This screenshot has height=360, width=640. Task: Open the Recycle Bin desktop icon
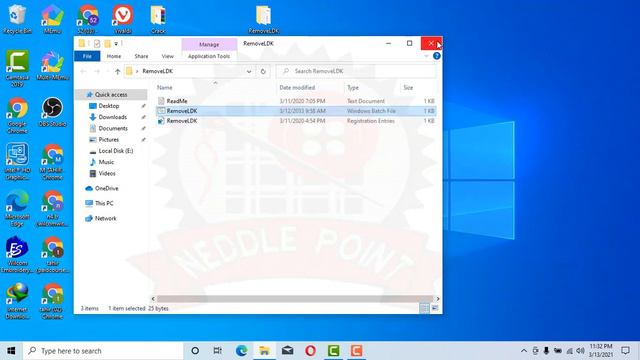point(17,19)
